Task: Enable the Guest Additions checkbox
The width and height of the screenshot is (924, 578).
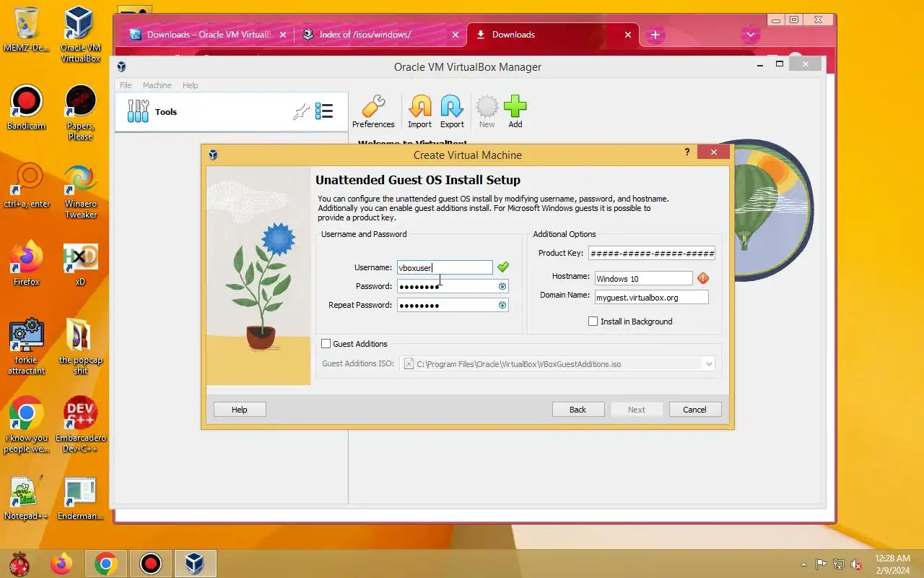Action: [x=326, y=344]
